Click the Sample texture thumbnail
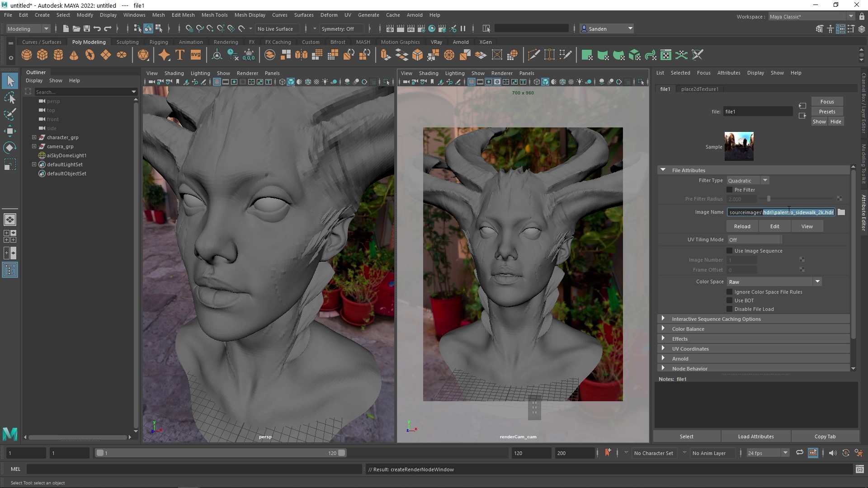The image size is (868, 488). pos(739,146)
